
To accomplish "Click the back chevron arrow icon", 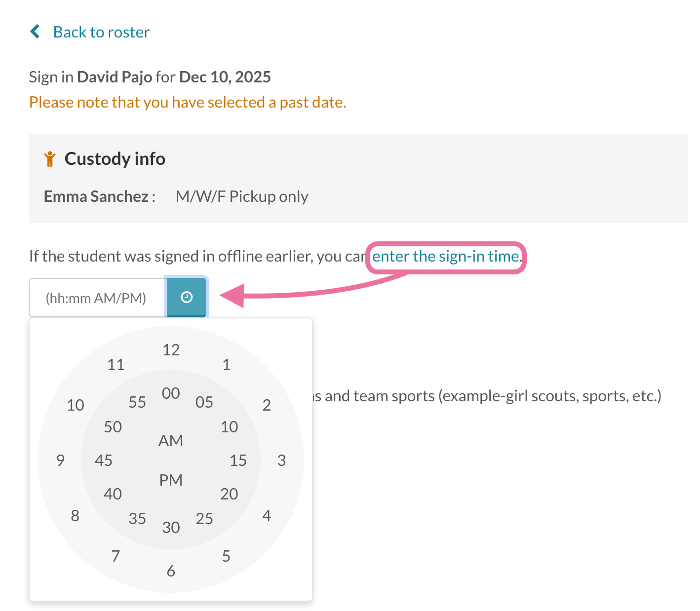I will click(35, 32).
